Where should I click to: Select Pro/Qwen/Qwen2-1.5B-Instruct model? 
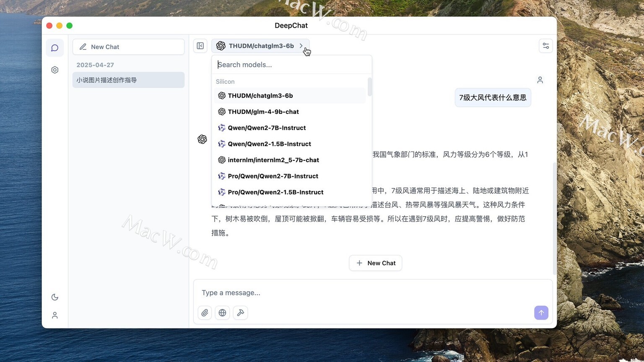coord(290,192)
